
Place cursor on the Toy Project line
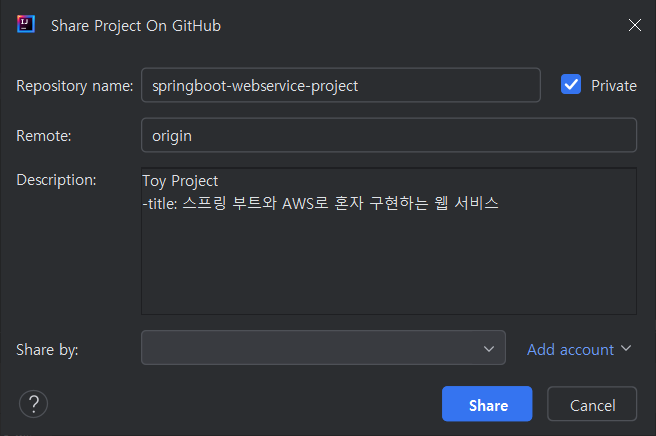tap(180, 181)
